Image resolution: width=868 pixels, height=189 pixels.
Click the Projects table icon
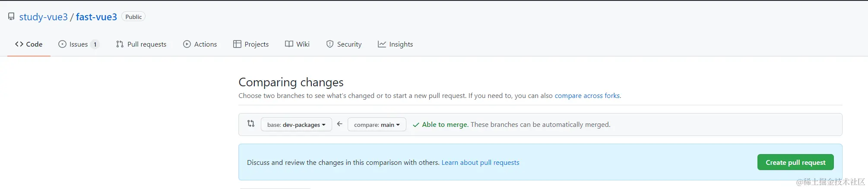click(x=237, y=44)
